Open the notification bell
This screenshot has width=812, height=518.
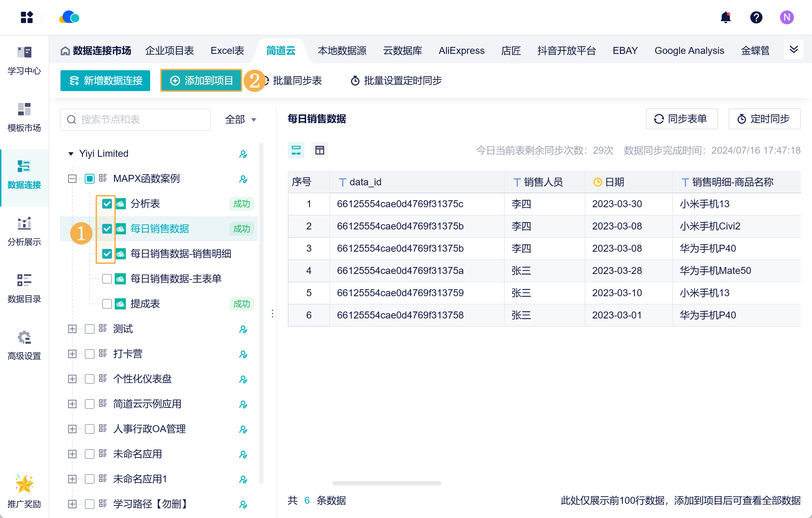pos(725,17)
